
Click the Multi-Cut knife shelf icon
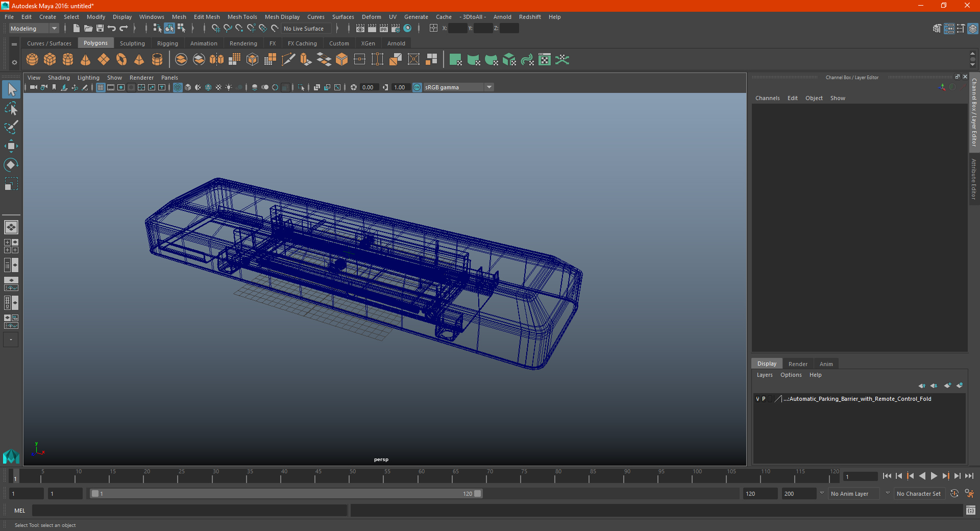pyautogui.click(x=288, y=60)
